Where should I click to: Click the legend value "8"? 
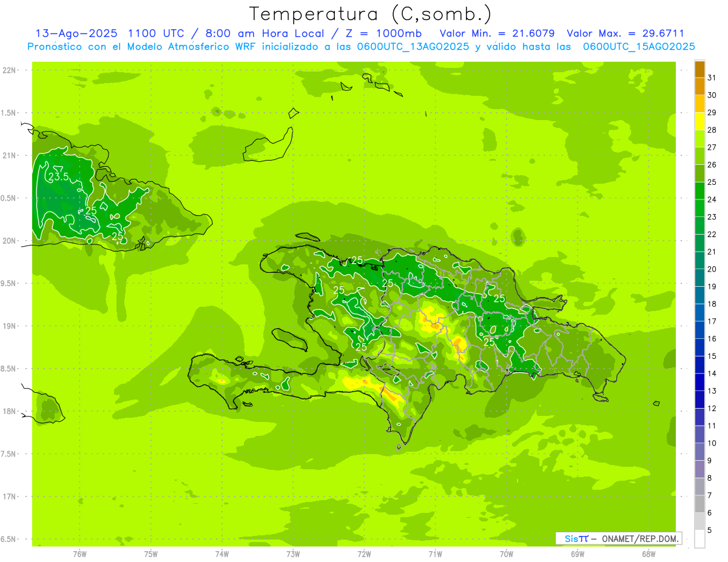tap(710, 478)
